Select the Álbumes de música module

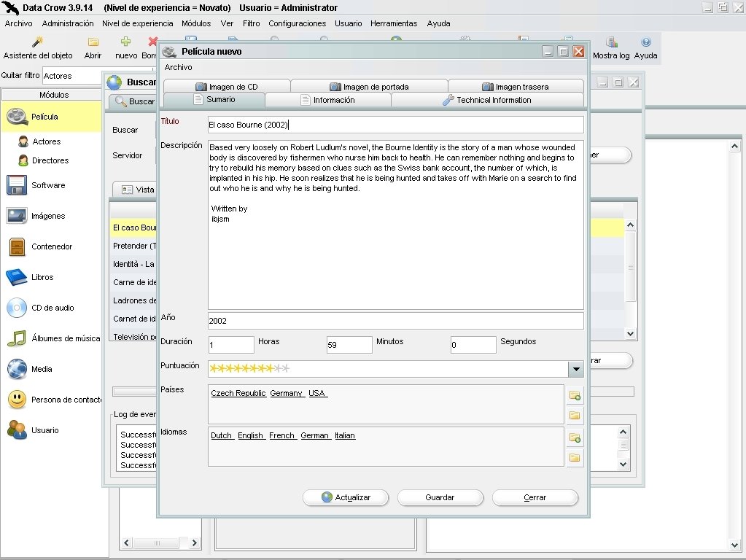coord(54,338)
